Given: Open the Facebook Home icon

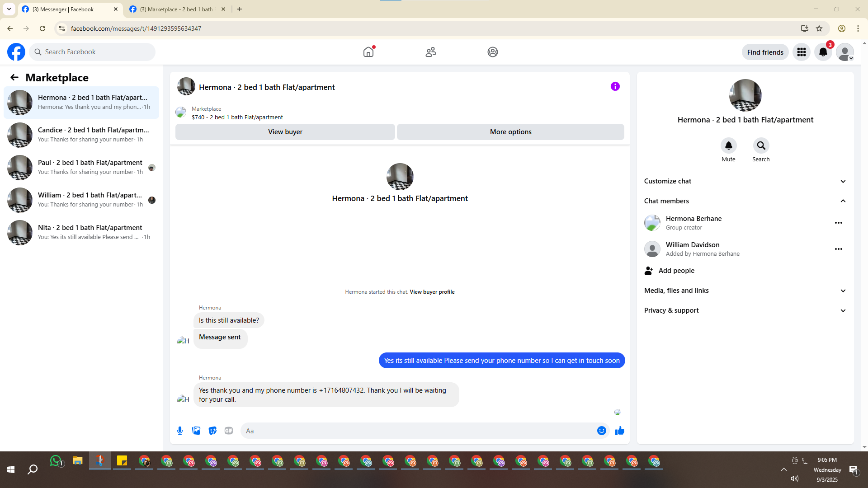Looking at the screenshot, I should [368, 52].
